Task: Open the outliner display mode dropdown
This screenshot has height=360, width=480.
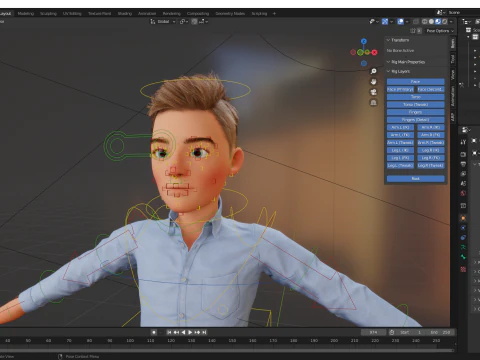Action: click(466, 22)
